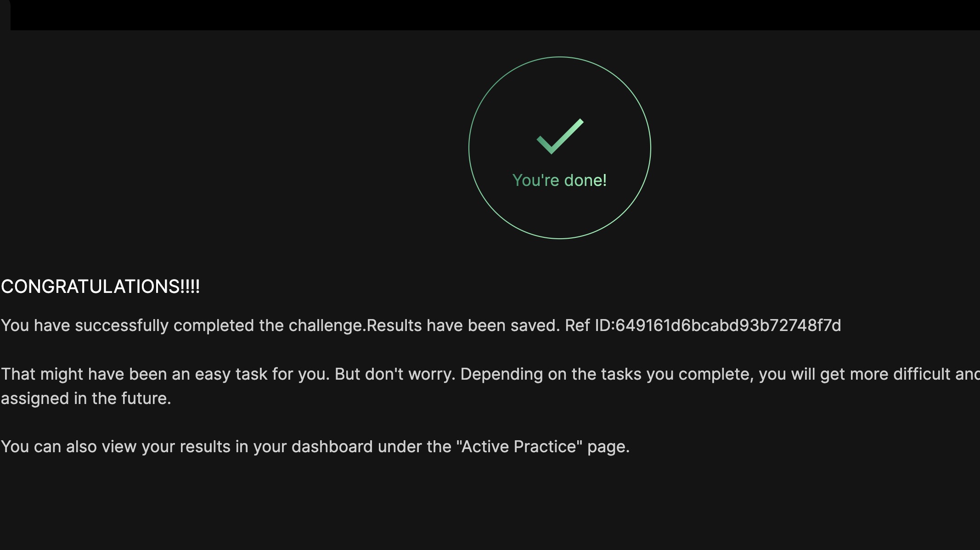980x550 pixels.
Task: Click the green checkmark icon
Action: click(560, 136)
